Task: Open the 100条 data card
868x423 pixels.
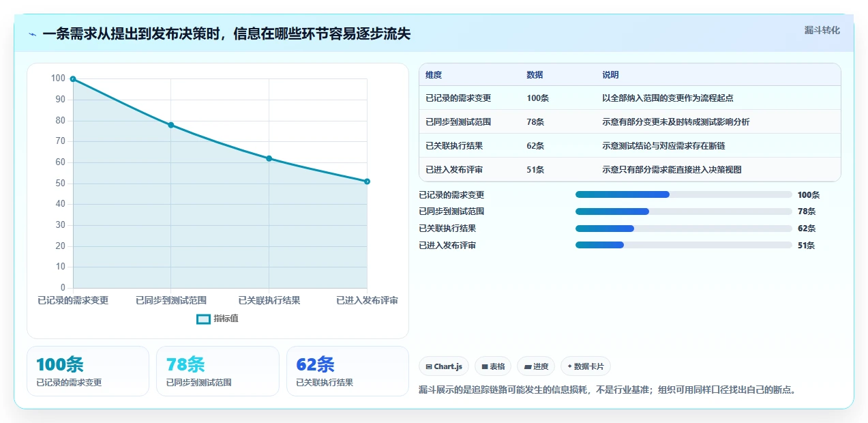Action: click(88, 371)
